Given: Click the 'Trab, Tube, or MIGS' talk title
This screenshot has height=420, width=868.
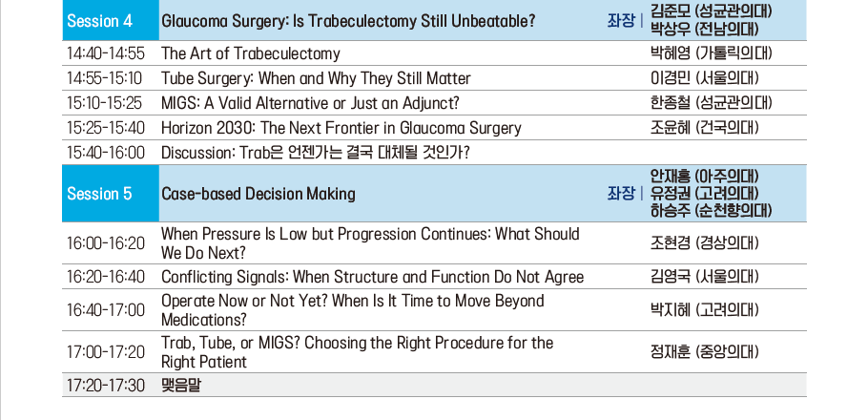Looking at the screenshot, I should coord(357,352).
